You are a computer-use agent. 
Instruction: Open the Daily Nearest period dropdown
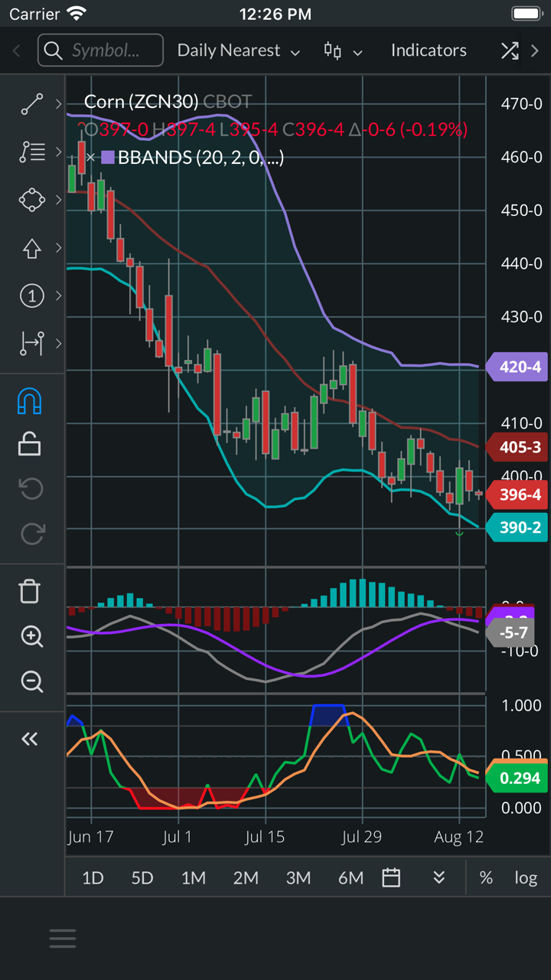(239, 51)
